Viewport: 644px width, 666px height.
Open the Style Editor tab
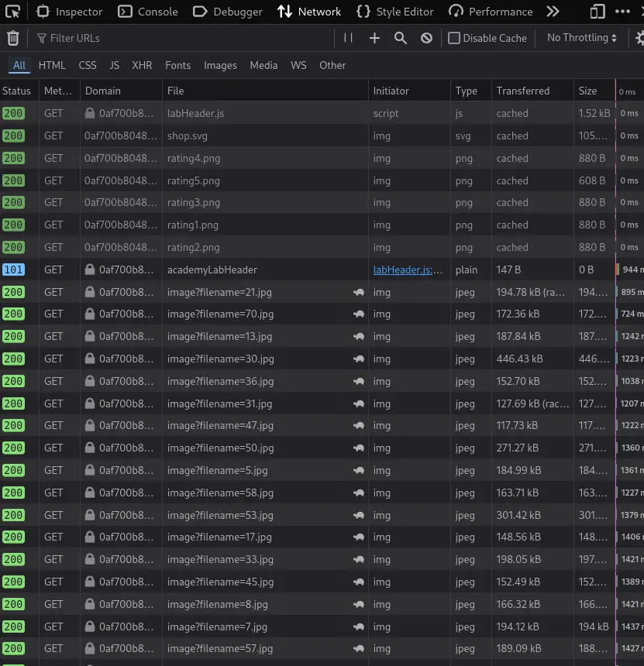point(395,12)
